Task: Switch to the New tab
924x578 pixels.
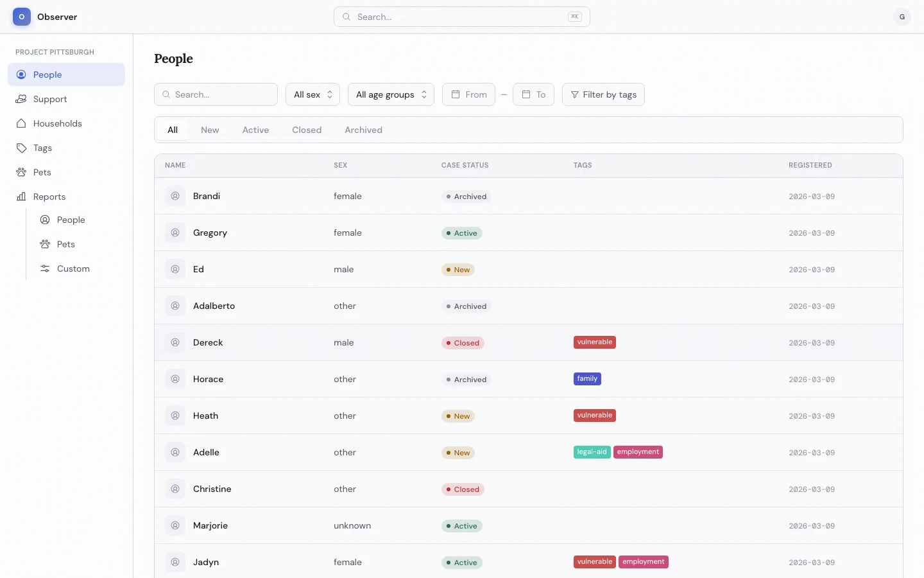Action: click(x=210, y=130)
